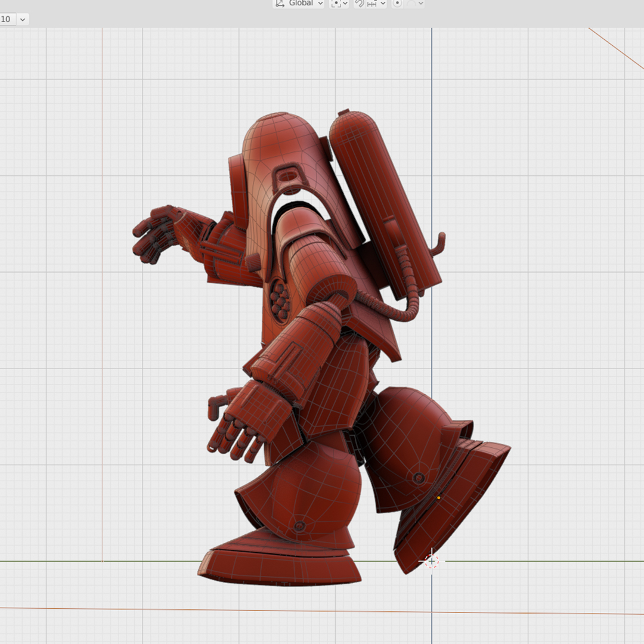Viewport: 644px width, 644px height.
Task: Click the orange selected vertex on rear foot
Action: pyautogui.click(x=439, y=497)
